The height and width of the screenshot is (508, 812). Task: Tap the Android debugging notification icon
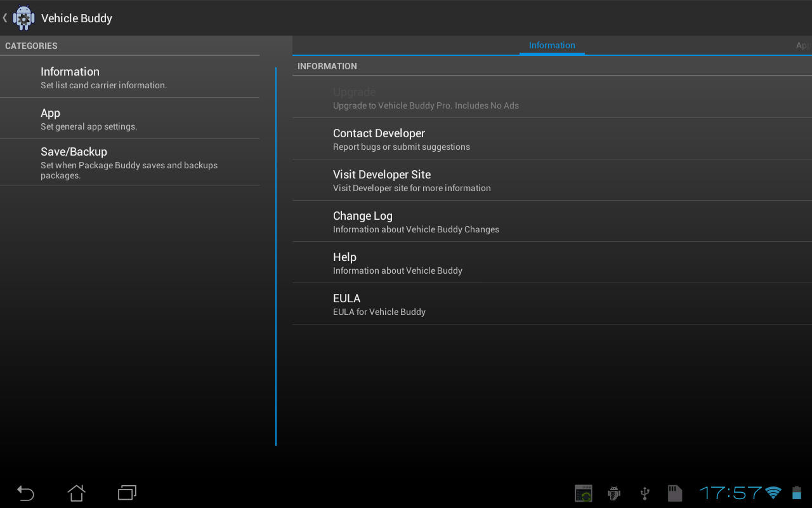[613, 493]
